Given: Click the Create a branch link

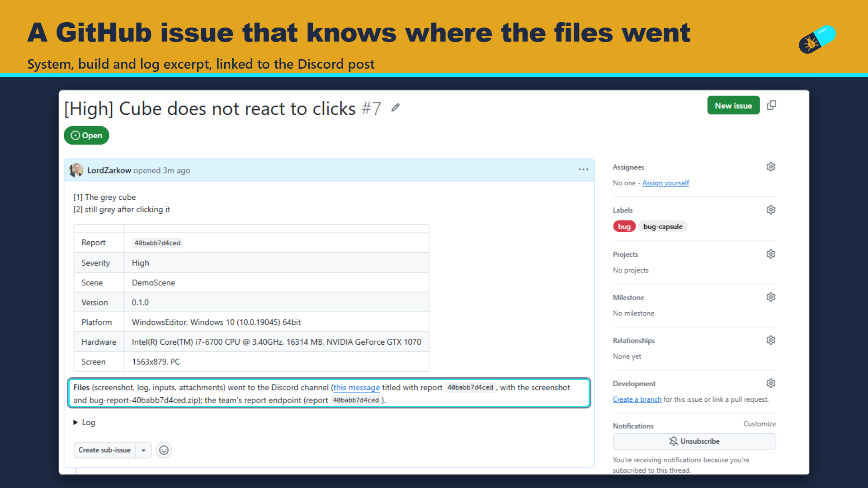Looking at the screenshot, I should 637,399.
